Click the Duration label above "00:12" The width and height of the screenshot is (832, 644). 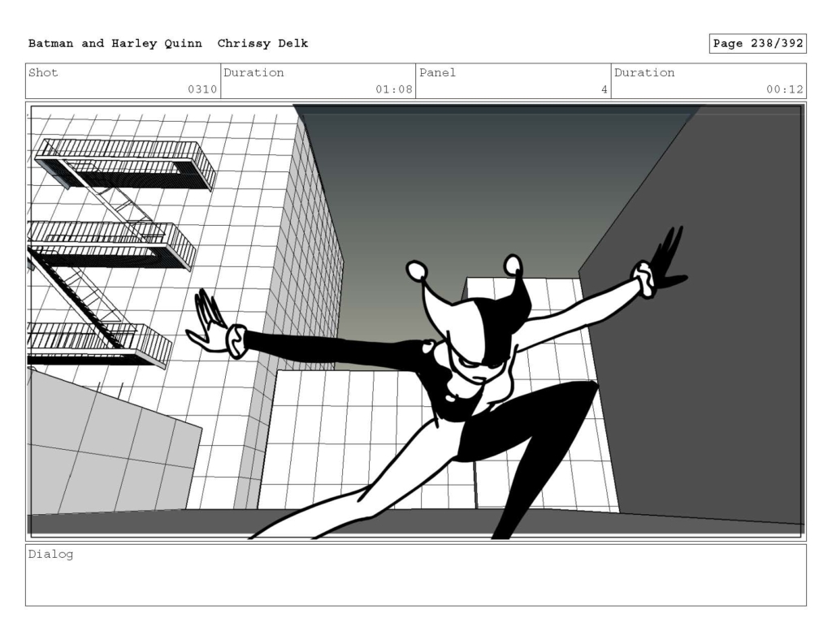pyautogui.click(x=644, y=72)
